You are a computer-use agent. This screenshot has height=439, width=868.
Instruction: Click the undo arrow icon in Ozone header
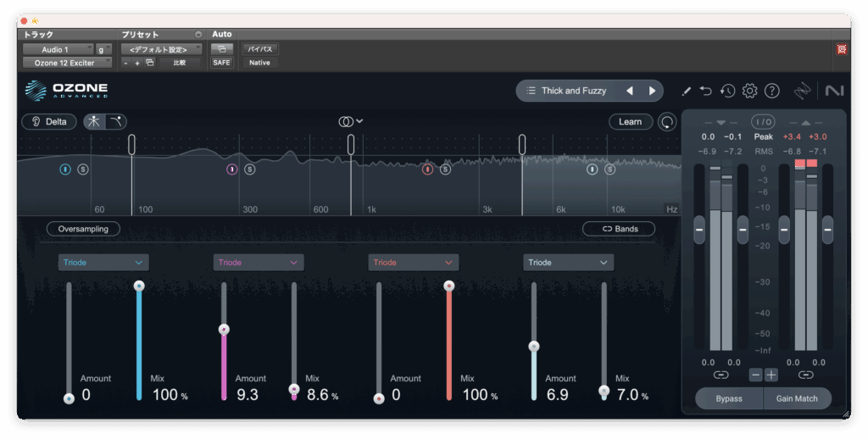pos(705,91)
